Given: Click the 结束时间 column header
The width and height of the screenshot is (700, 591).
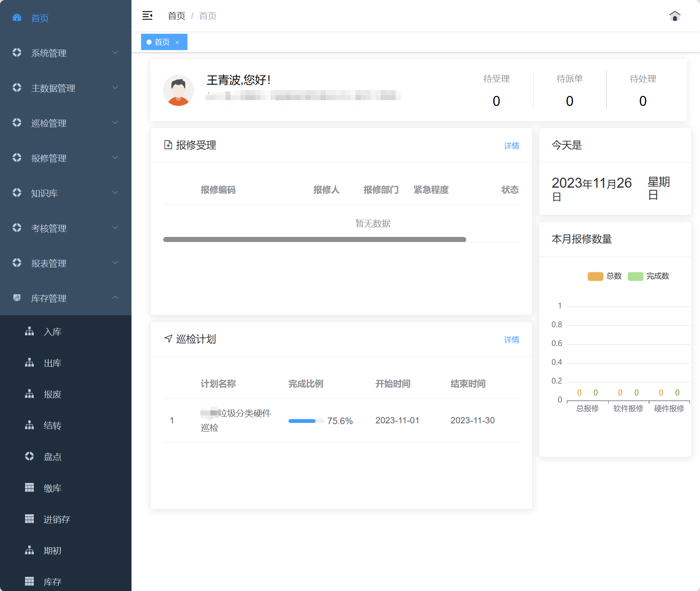Looking at the screenshot, I should click(468, 384).
